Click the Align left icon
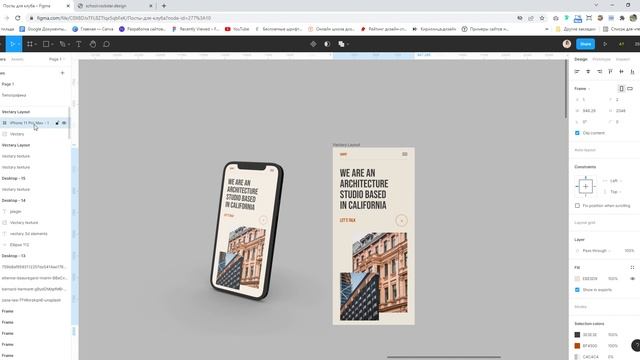Screen dimensions: 640x360 click(577, 71)
